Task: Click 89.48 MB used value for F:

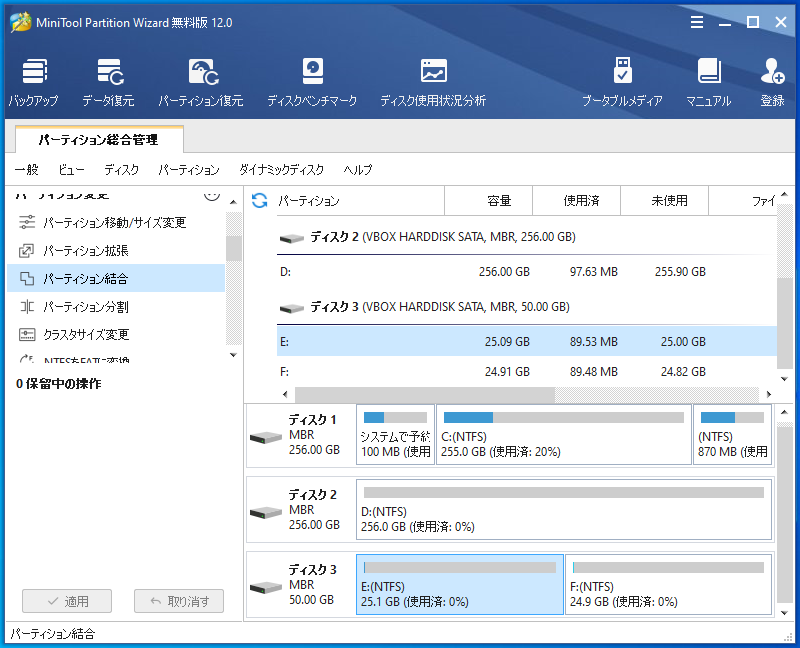Action: 593,371
